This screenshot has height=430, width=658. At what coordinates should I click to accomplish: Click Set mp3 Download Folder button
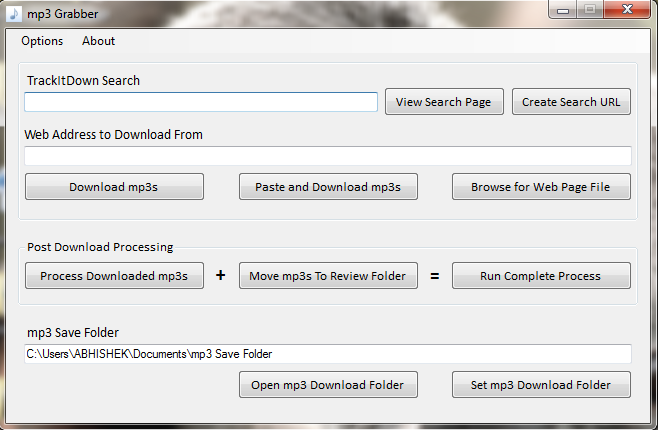541,385
